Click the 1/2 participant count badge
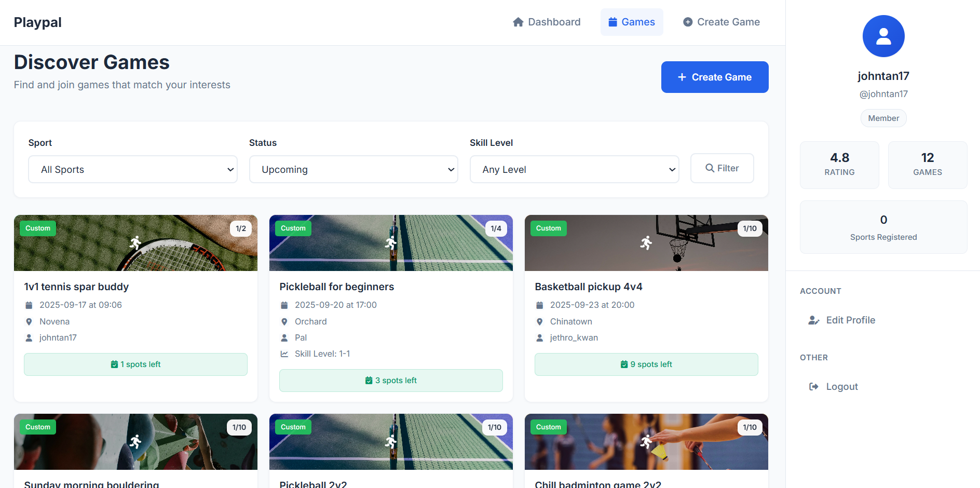 coord(241,228)
